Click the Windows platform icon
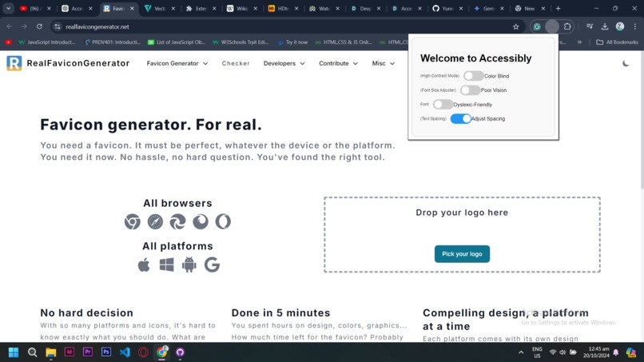The height and width of the screenshot is (362, 644). click(x=166, y=265)
